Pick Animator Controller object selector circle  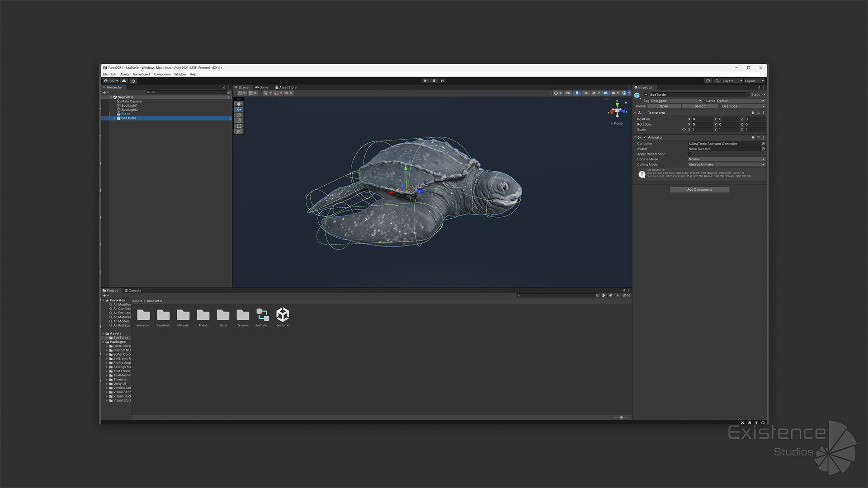[x=763, y=144]
